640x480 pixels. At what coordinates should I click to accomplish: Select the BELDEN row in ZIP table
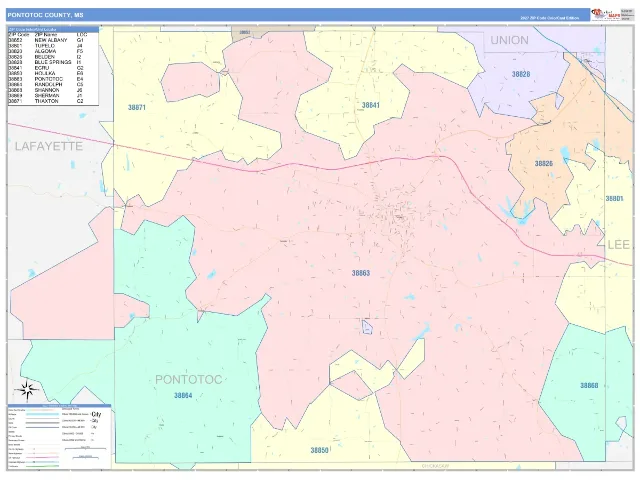[48, 57]
